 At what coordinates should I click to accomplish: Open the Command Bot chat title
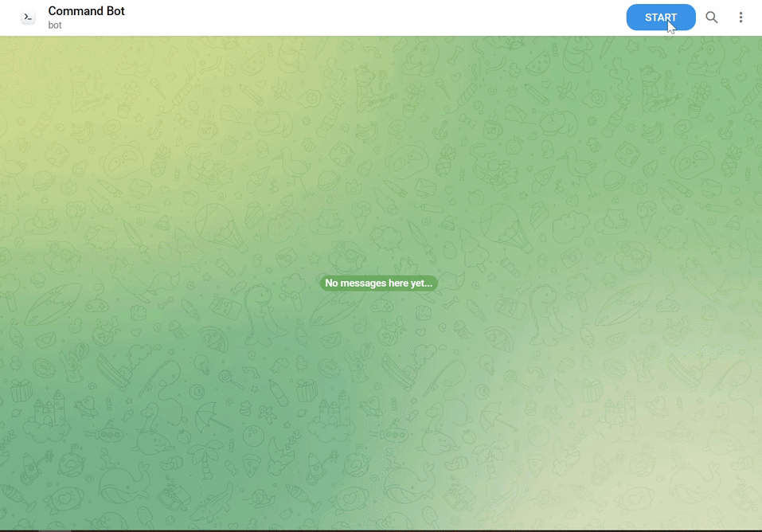click(87, 11)
